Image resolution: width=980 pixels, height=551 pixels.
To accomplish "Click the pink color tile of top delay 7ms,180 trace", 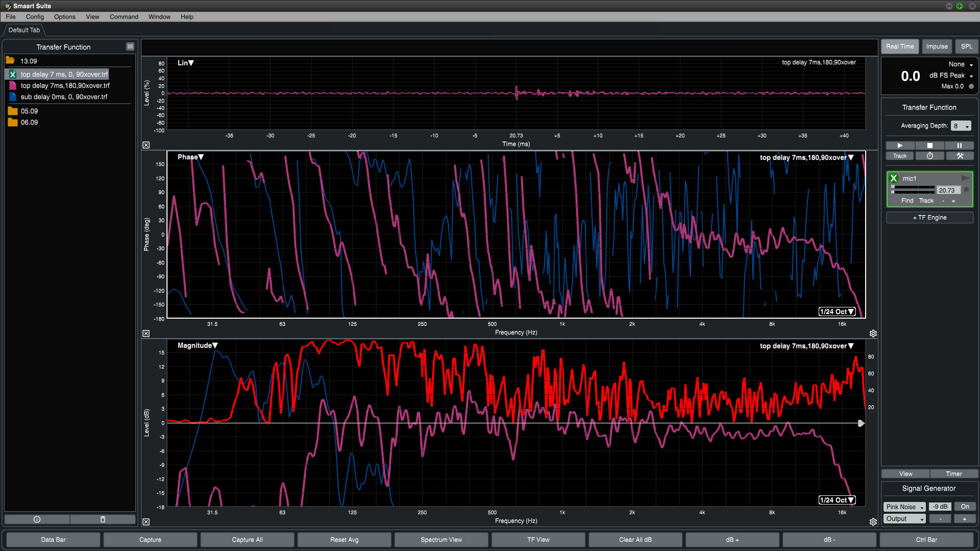I will [13, 86].
